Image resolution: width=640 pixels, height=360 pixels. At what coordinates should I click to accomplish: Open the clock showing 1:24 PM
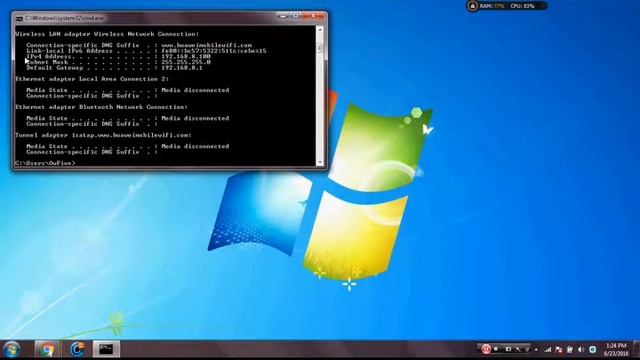616,349
